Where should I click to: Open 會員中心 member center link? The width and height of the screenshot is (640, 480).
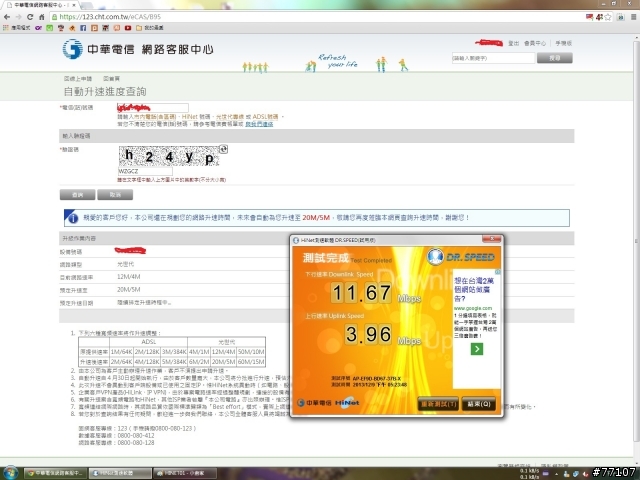pos(535,43)
